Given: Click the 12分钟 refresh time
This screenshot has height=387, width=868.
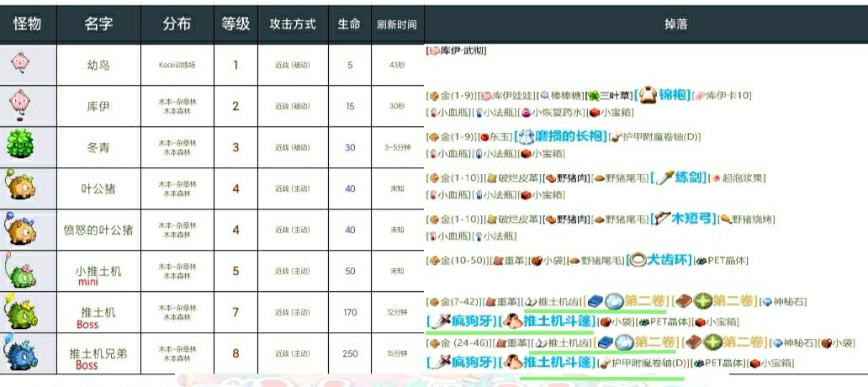Looking at the screenshot, I should [x=398, y=312].
